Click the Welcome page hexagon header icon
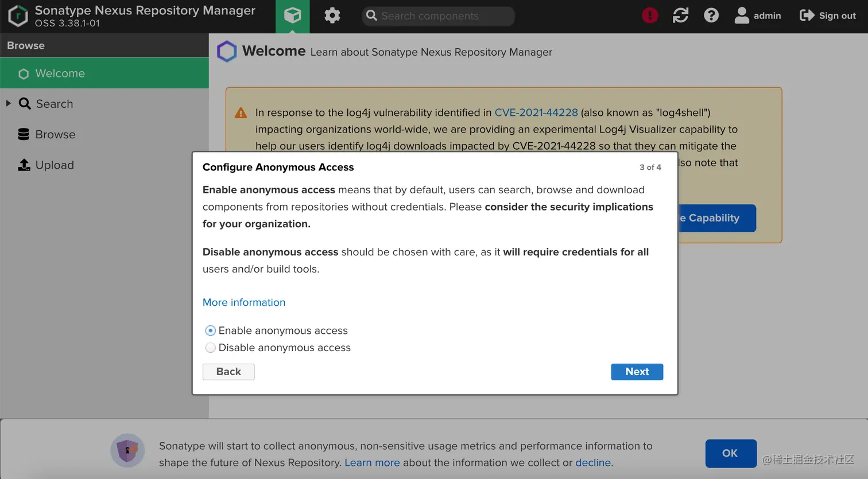Screen dimensions: 868x479 (227, 52)
